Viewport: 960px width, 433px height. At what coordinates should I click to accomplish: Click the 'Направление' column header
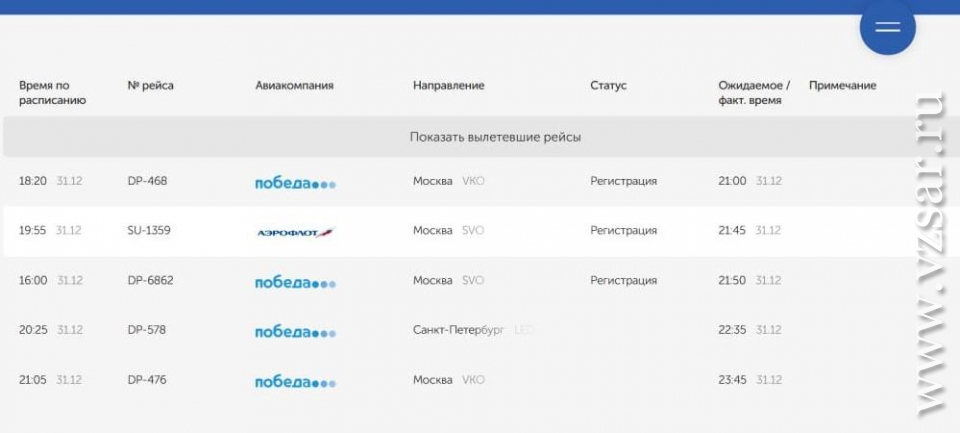point(448,86)
